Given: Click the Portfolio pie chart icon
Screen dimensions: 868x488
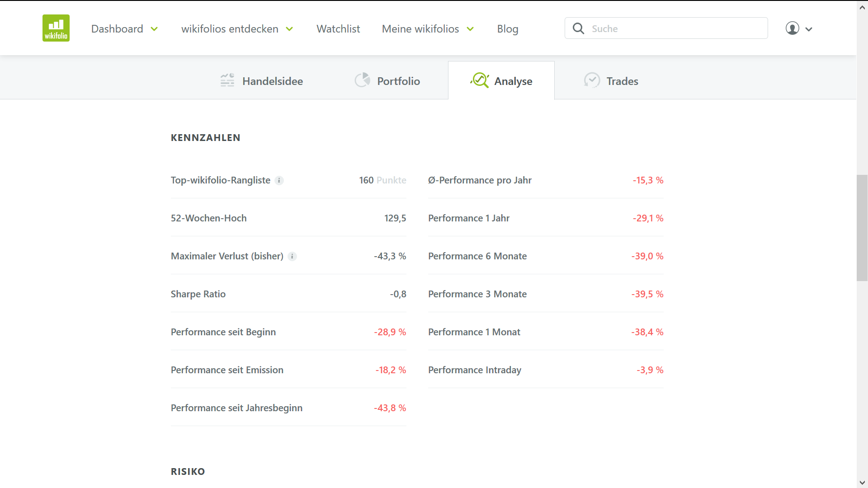Looking at the screenshot, I should pos(362,80).
